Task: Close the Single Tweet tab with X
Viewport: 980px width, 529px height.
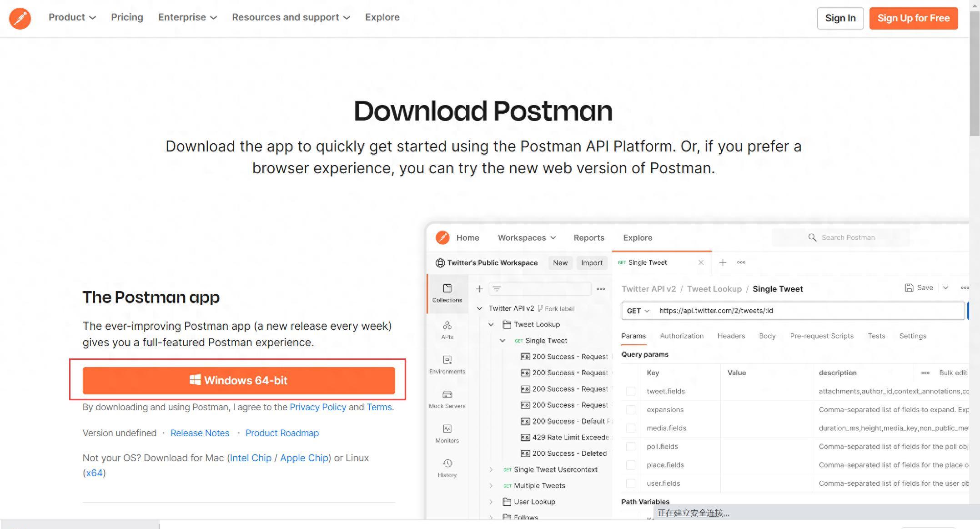Action: pos(701,262)
